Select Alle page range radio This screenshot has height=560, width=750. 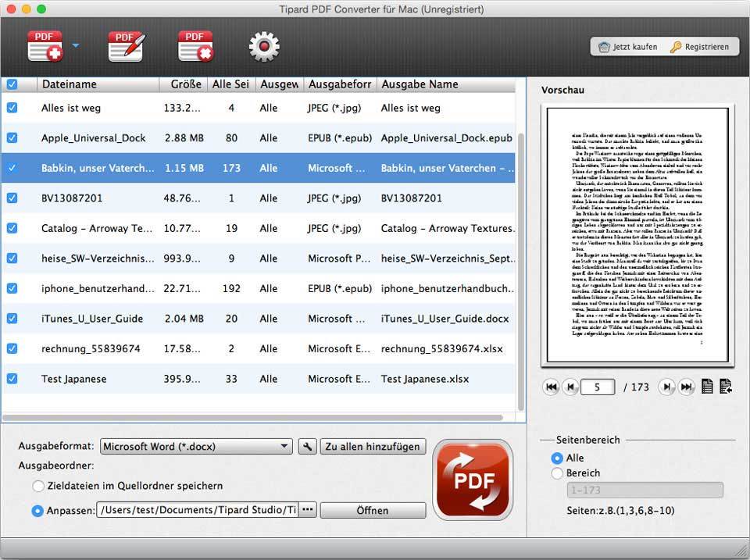557,458
